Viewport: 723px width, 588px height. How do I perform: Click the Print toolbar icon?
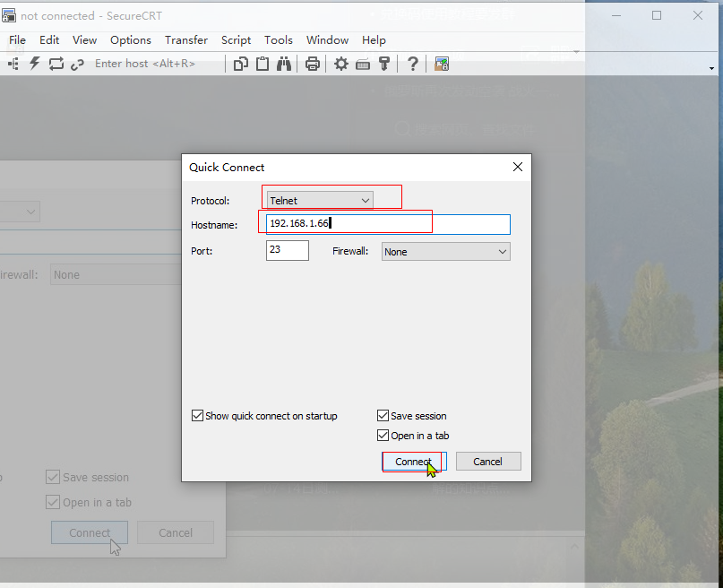click(x=312, y=64)
